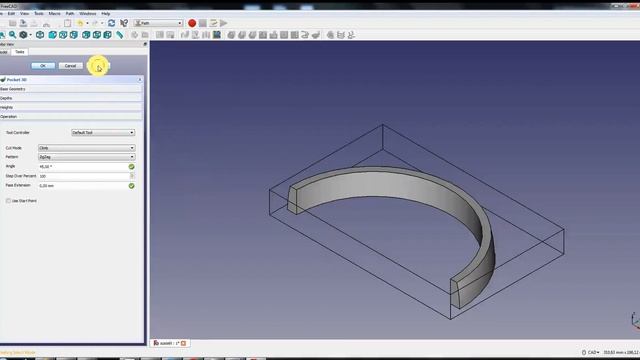Open draw style dropdown arrow
Viewport: 640px width, 360px height.
tap(30, 35)
